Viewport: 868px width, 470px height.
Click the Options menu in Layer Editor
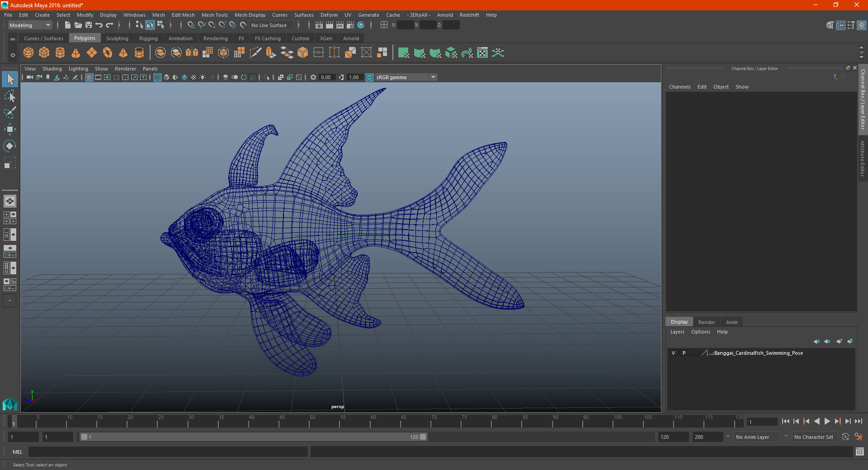tap(700, 332)
